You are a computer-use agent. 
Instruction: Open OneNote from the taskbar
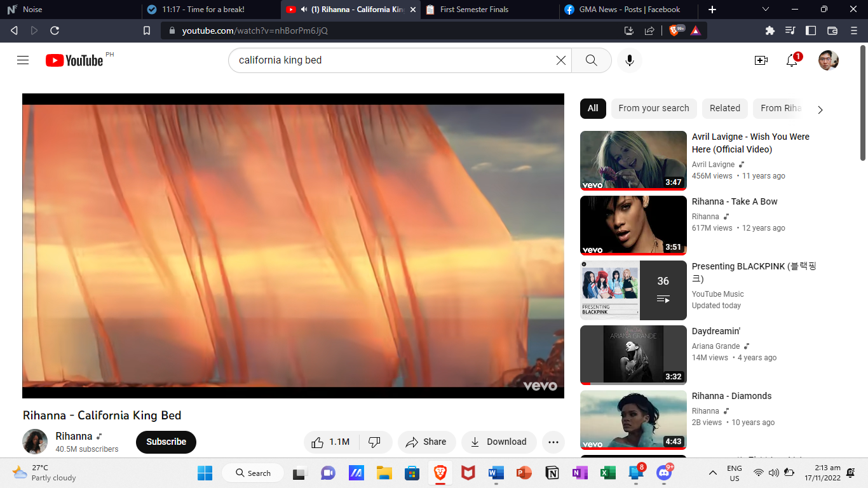580,473
